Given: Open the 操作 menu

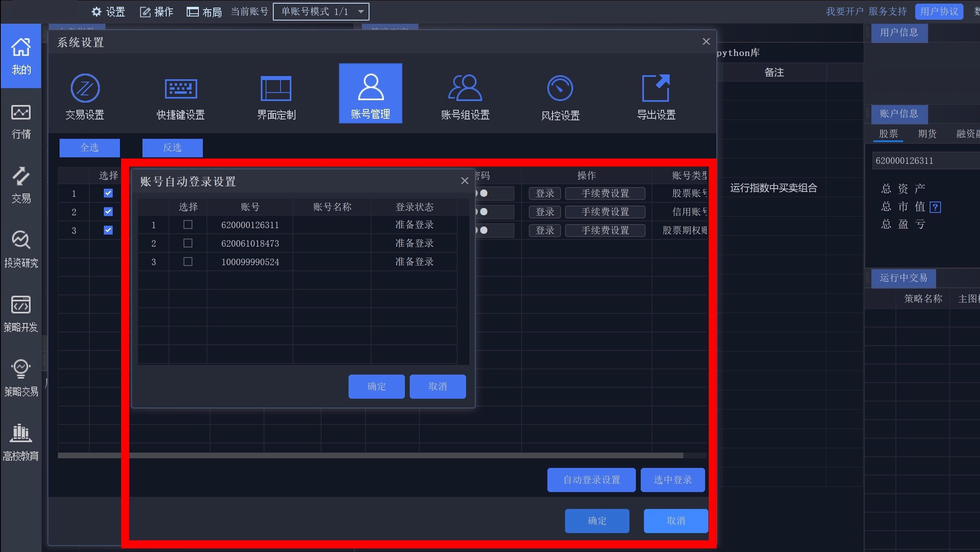Looking at the screenshot, I should point(156,11).
